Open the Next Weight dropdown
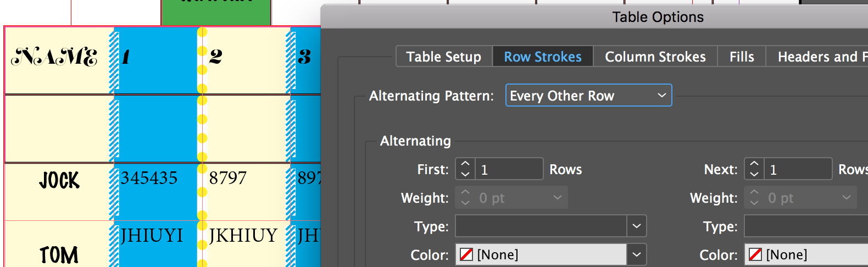The width and height of the screenshot is (868, 267). (800, 198)
